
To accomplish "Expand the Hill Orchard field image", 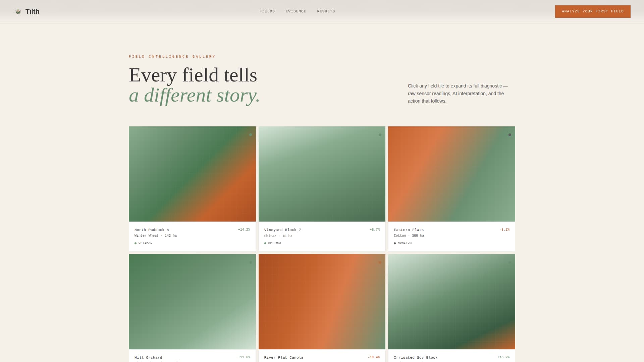I will tap(192, 302).
